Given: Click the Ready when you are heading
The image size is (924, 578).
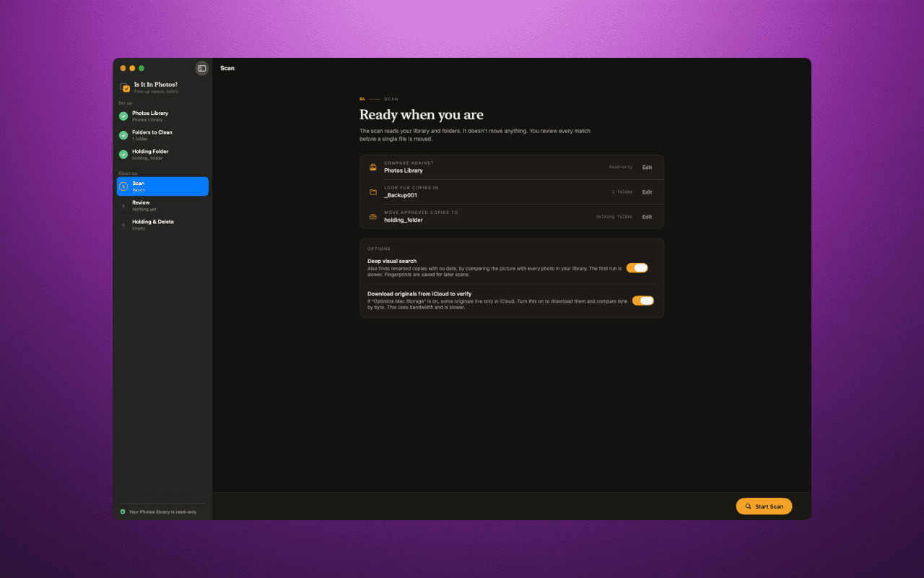Looking at the screenshot, I should [x=422, y=115].
